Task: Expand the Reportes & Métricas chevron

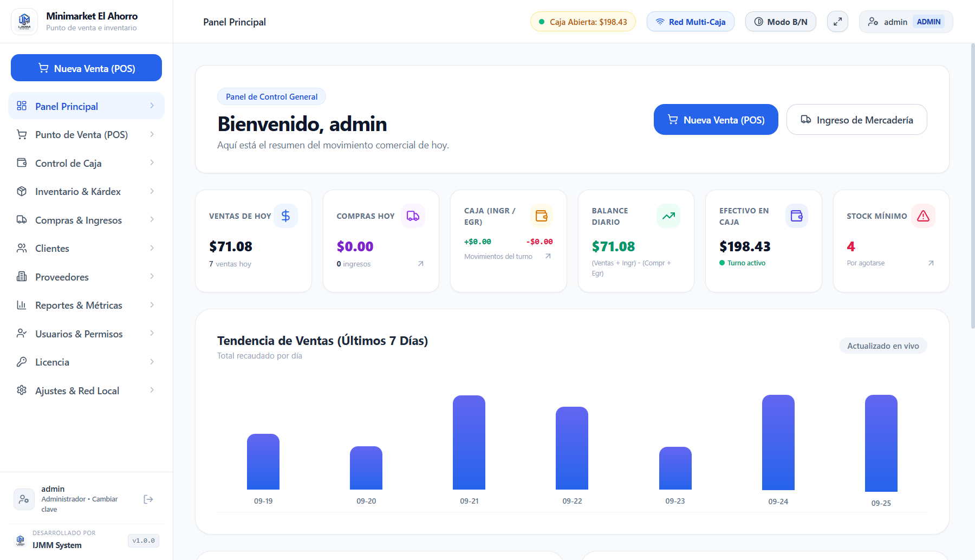Action: coord(152,305)
